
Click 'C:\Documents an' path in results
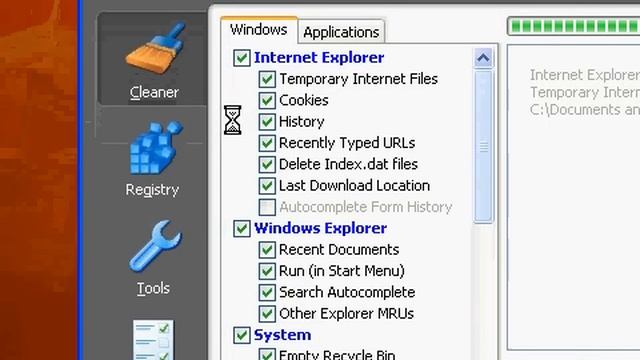click(584, 110)
